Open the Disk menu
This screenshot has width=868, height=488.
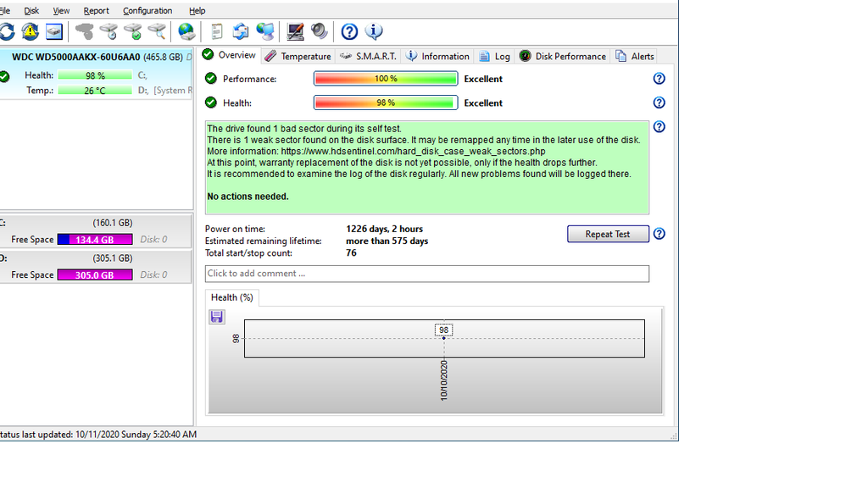[31, 10]
